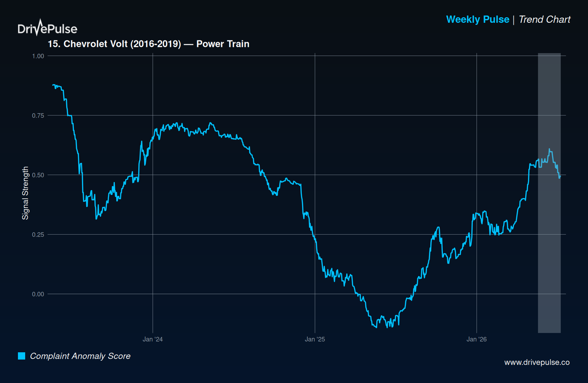Click the gray highlighted latest-week band
The image size is (588, 383).
[x=549, y=193]
